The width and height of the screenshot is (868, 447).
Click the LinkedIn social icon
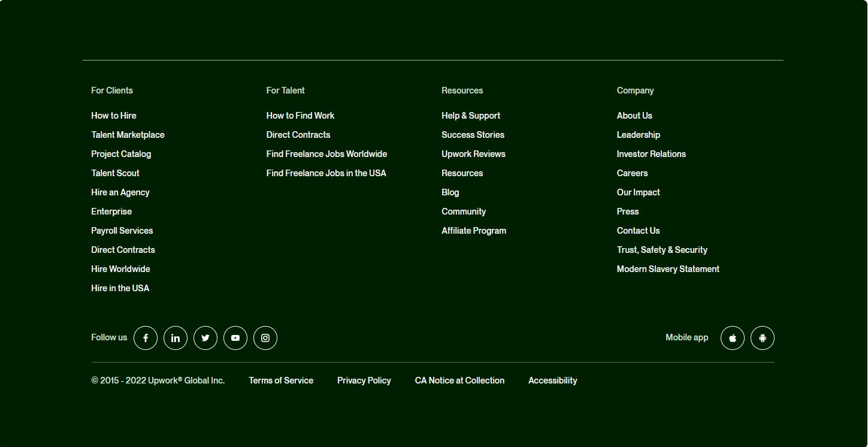tap(176, 338)
